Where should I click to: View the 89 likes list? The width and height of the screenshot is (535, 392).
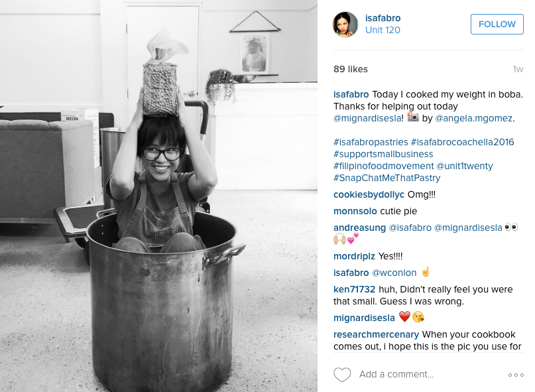(351, 69)
